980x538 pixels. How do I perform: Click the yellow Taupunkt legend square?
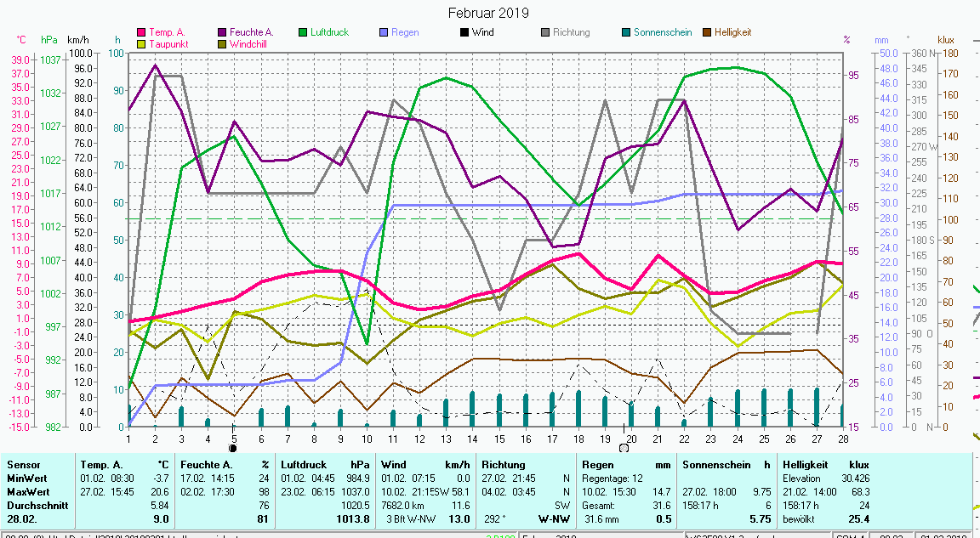[x=141, y=43]
